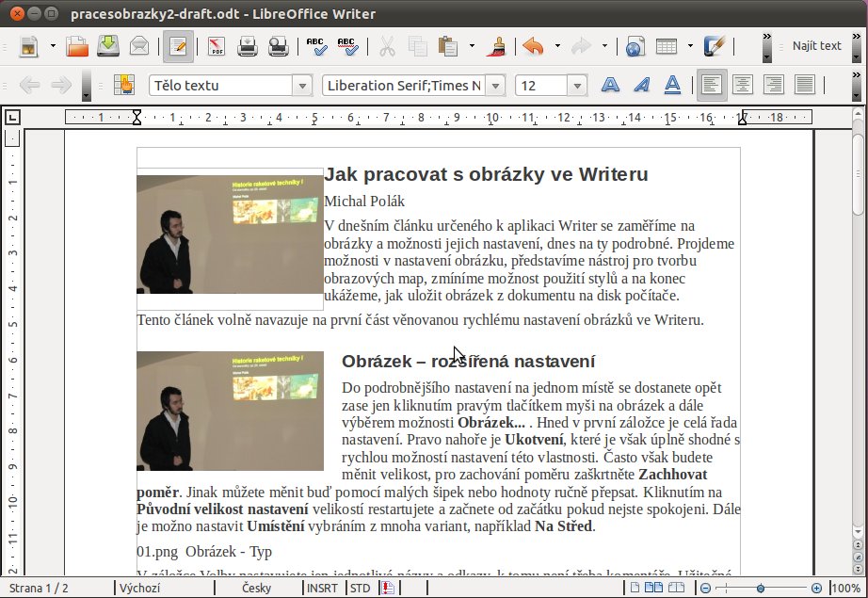
Task: Open the font name dropdown arrow
Action: [495, 86]
